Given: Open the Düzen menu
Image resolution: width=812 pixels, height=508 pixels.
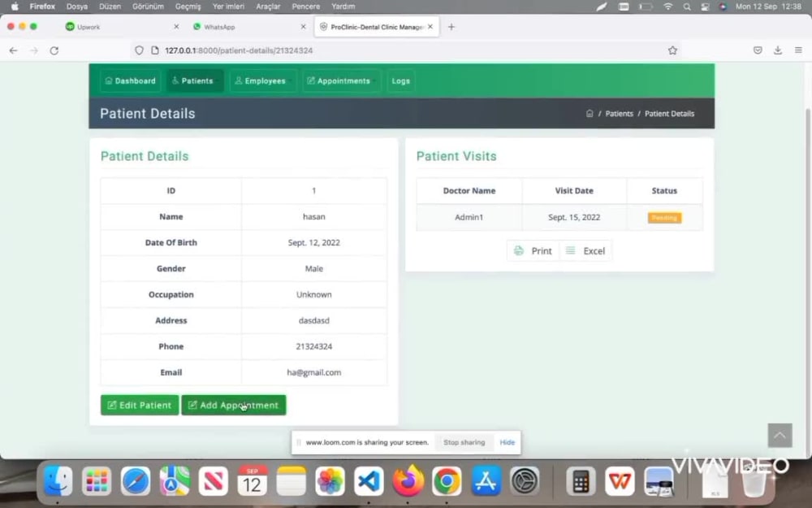Looking at the screenshot, I should tap(110, 7).
